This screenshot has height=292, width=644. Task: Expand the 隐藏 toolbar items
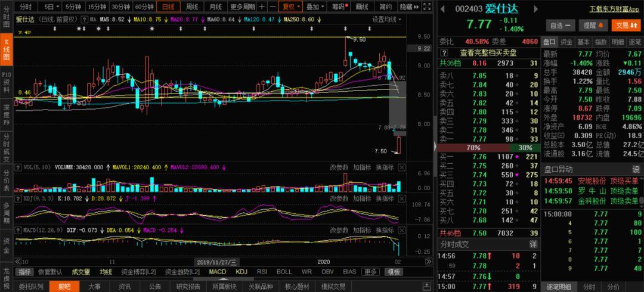409,7
